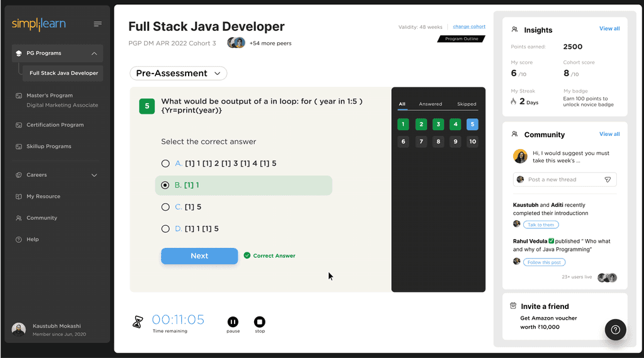Open Full Stack Java Developer in sidebar
This screenshot has width=644, height=358.
[x=64, y=73]
